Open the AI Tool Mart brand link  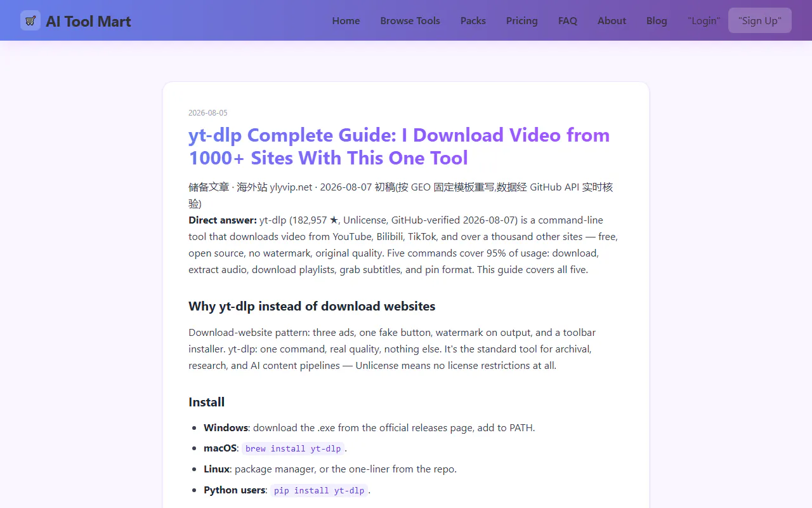pos(76,20)
